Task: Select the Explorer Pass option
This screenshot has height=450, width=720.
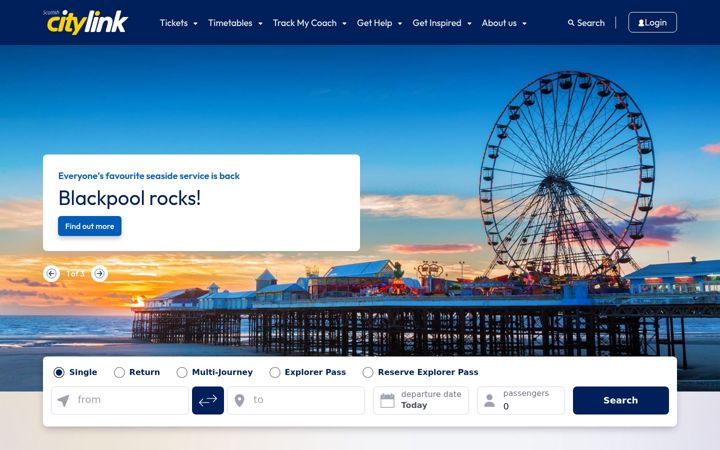Action: pos(275,372)
